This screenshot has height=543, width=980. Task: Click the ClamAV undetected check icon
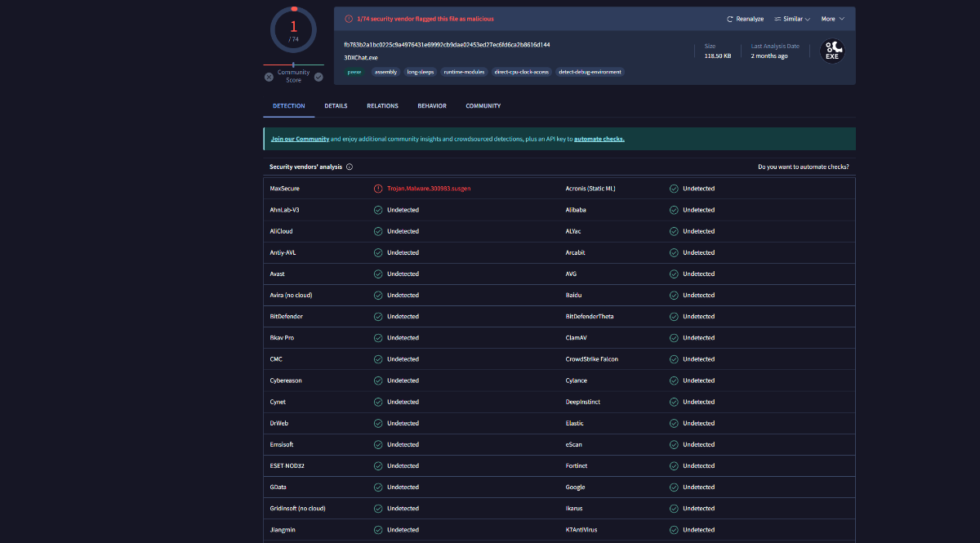pyautogui.click(x=674, y=337)
